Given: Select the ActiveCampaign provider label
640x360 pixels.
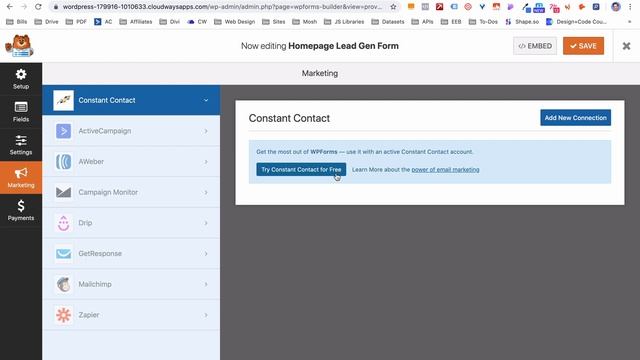Looking at the screenshot, I should [105, 131].
